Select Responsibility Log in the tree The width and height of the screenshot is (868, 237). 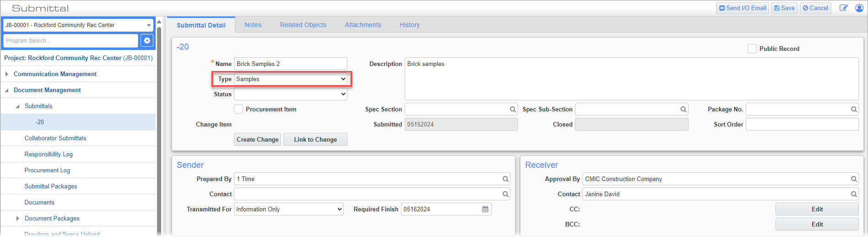[x=49, y=154]
